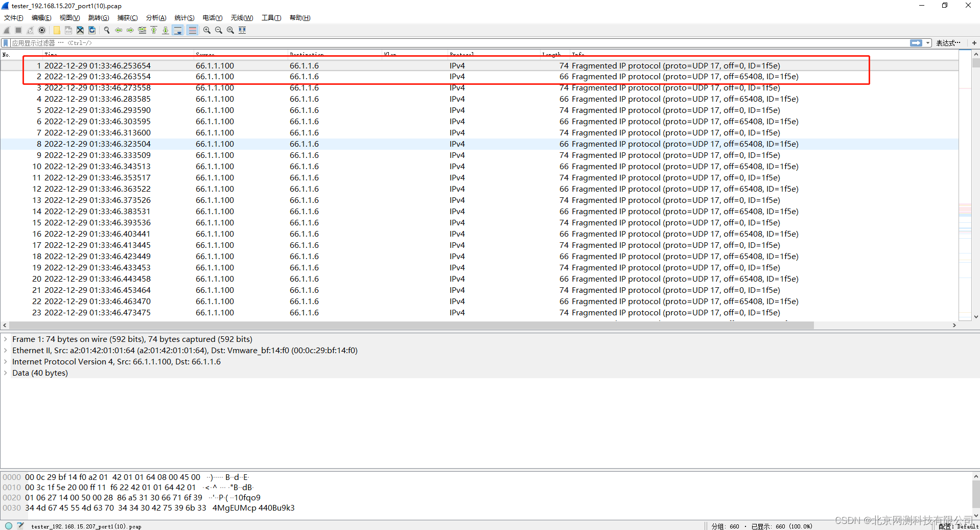
Task: Jump to last packet icon
Action: point(166,30)
